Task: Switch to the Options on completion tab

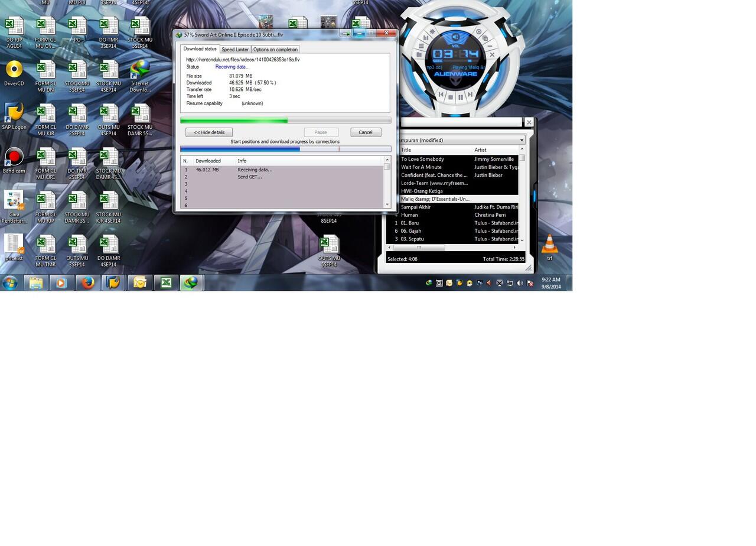Action: pyautogui.click(x=275, y=50)
